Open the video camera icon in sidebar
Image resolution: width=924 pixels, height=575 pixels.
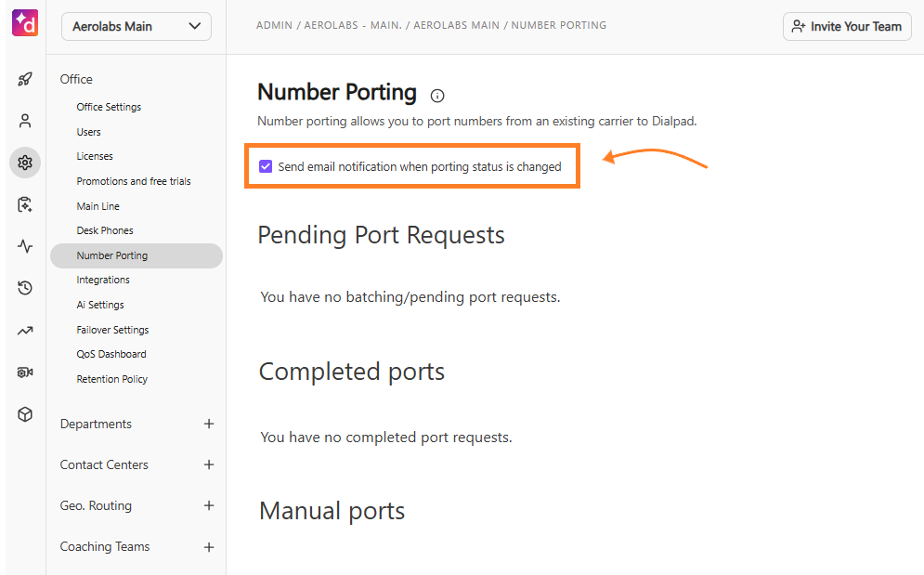click(25, 372)
